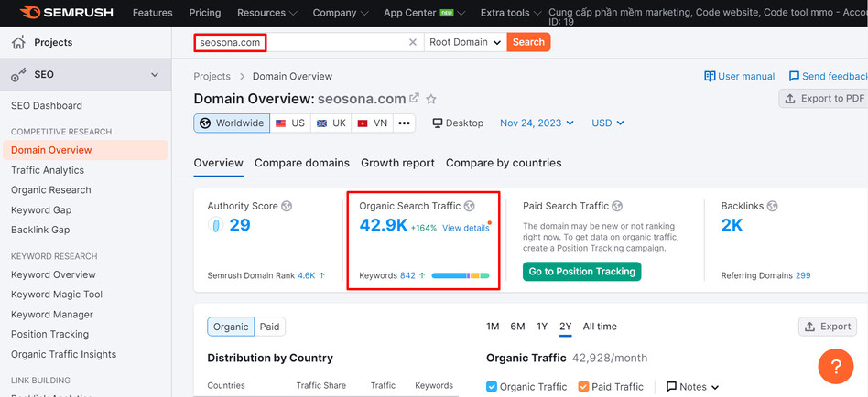Viewport: 868px width, 397px height.
Task: Select the UK database
Action: pyautogui.click(x=331, y=123)
